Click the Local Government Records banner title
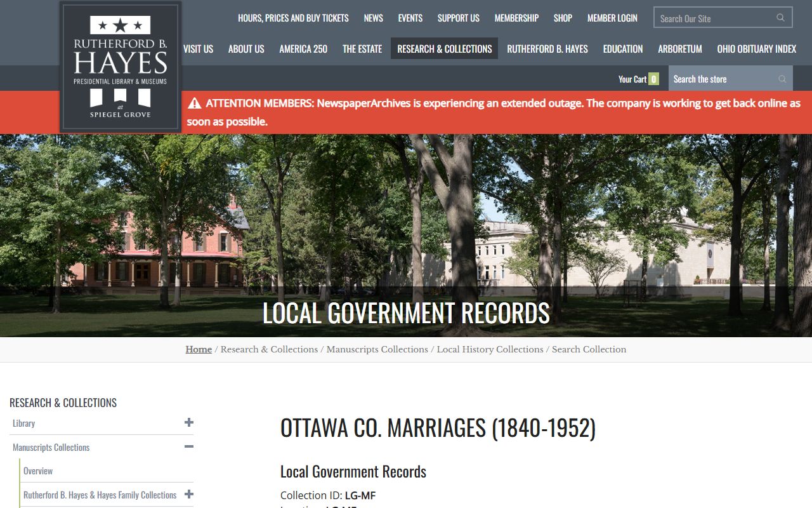This screenshot has height=508, width=812. pos(406,313)
